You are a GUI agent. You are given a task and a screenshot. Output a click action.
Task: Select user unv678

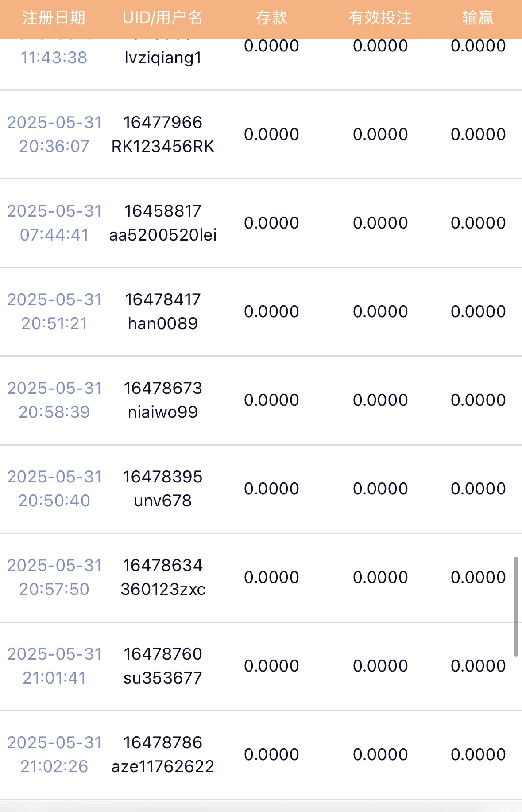(x=163, y=501)
